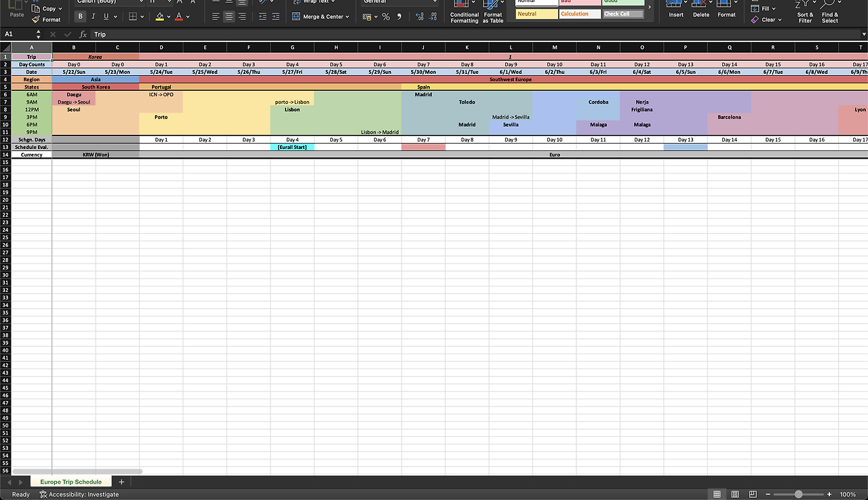Apply the Neutral cell style
868x500 pixels.
pyautogui.click(x=536, y=14)
